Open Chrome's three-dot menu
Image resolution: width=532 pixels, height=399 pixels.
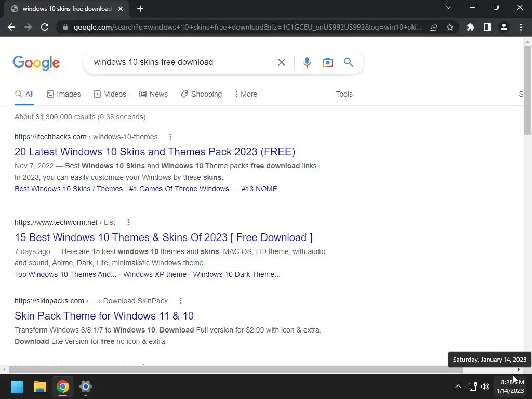point(521,27)
